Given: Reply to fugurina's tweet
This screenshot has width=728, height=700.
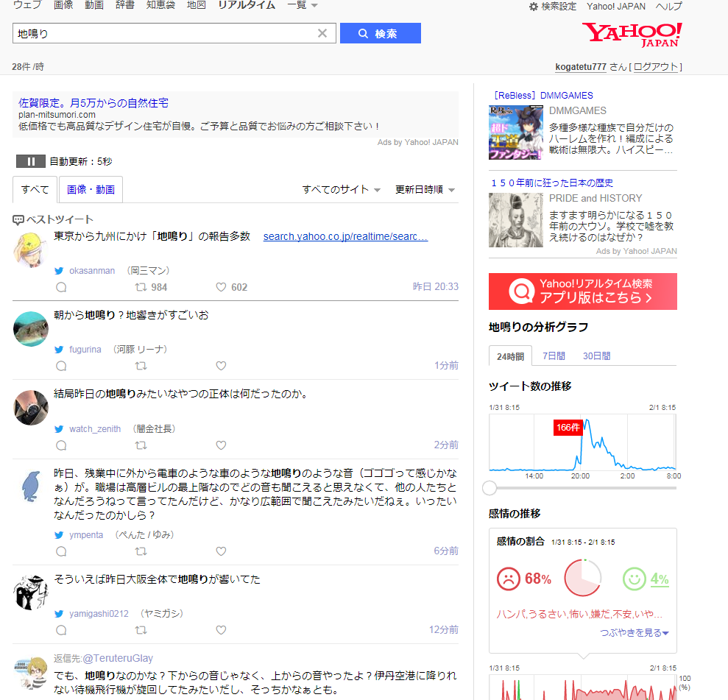Looking at the screenshot, I should (61, 367).
